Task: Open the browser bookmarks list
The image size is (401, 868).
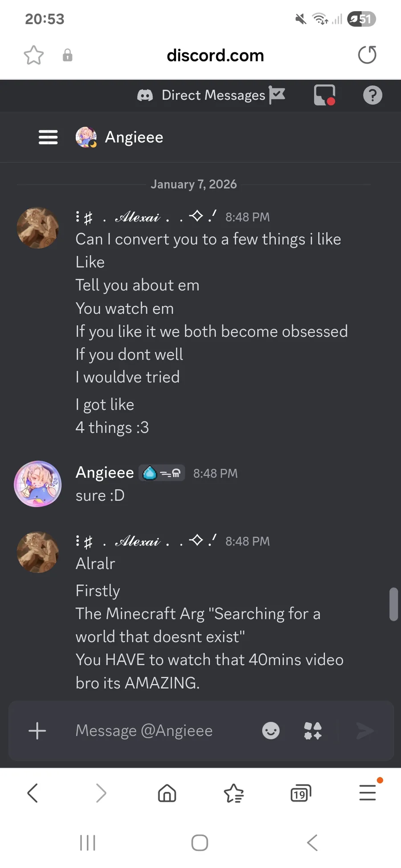Action: coord(233,793)
